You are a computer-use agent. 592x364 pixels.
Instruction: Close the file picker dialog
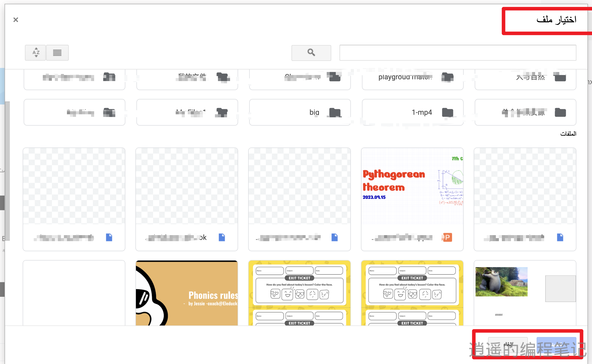pos(16,20)
